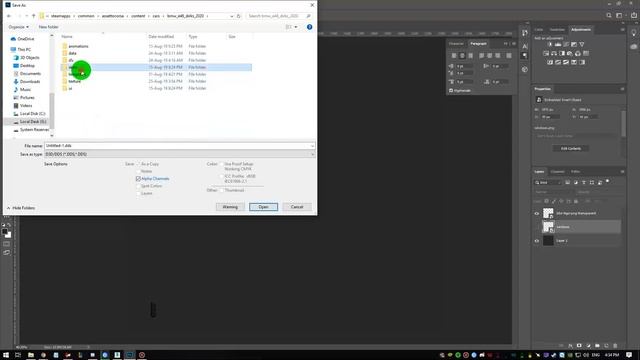Viewport: 640px width, 360px height.
Task: Open File Explorer from taskbar
Action: [31, 355]
